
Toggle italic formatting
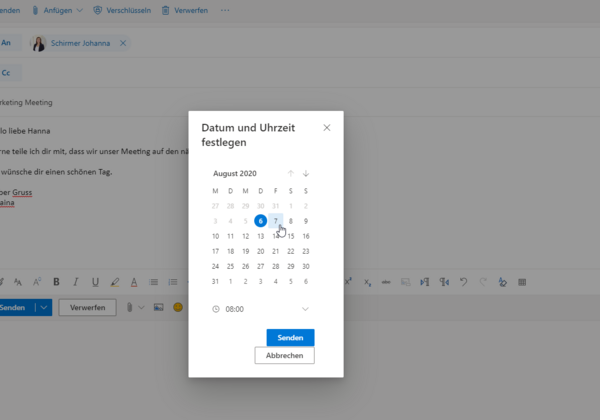tap(76, 282)
